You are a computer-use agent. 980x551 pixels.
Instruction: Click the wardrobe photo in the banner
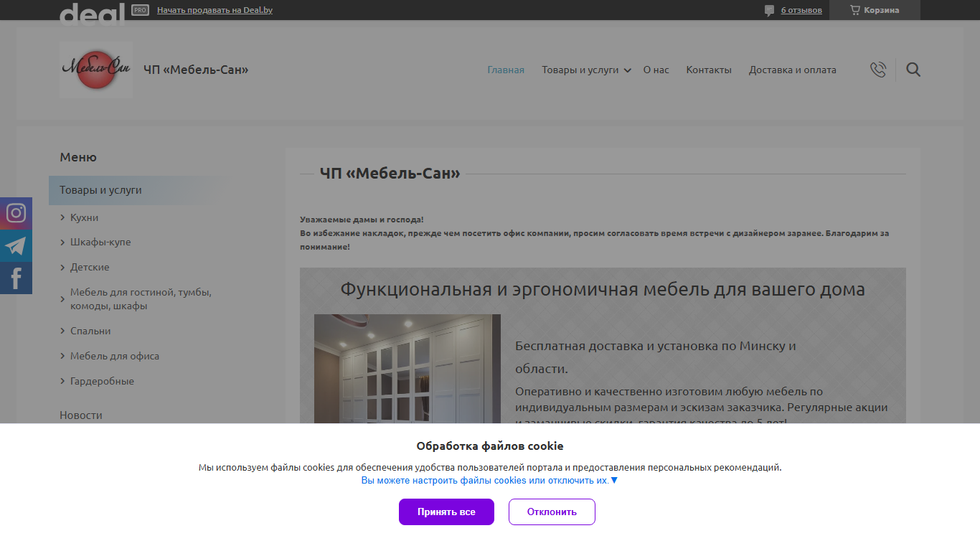[407, 369]
